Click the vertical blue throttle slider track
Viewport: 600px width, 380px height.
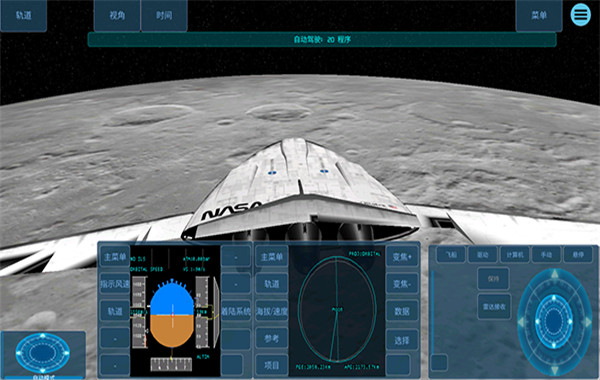click(432, 312)
